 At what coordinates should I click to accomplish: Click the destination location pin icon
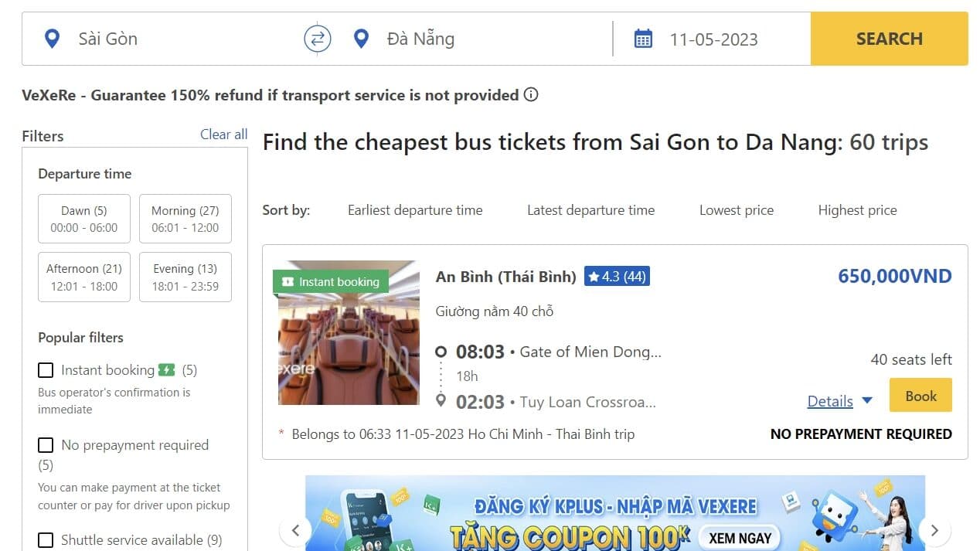pyautogui.click(x=361, y=39)
